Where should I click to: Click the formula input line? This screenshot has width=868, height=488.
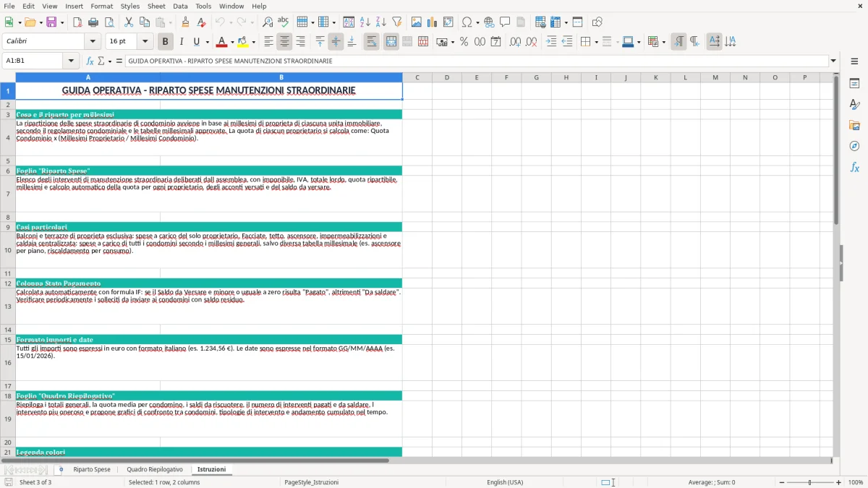(477, 61)
